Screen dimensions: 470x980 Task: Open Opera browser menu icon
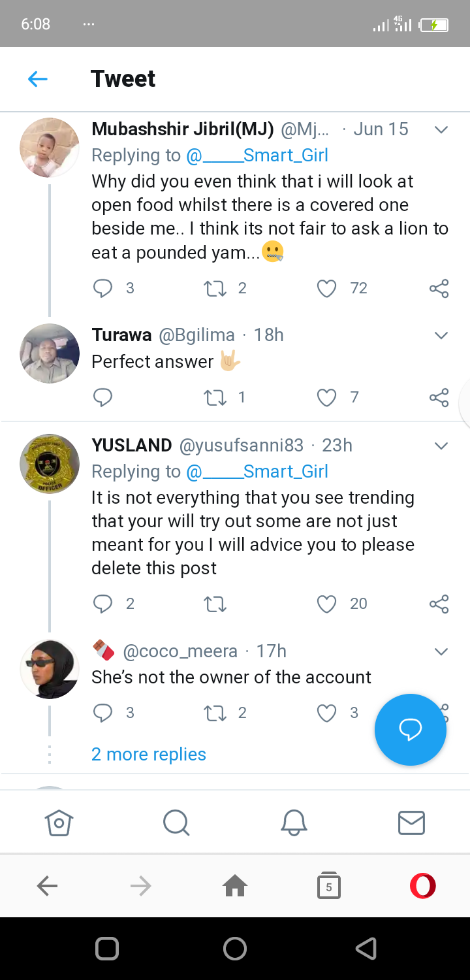422,886
